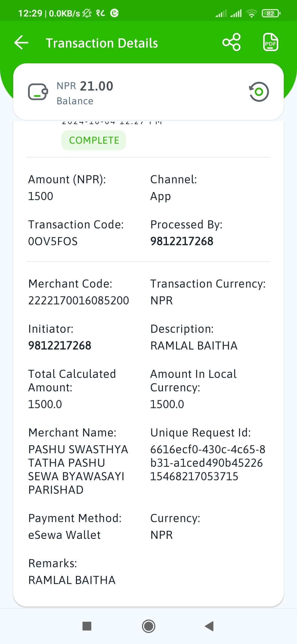Refresh the wallet balance

pyautogui.click(x=259, y=92)
